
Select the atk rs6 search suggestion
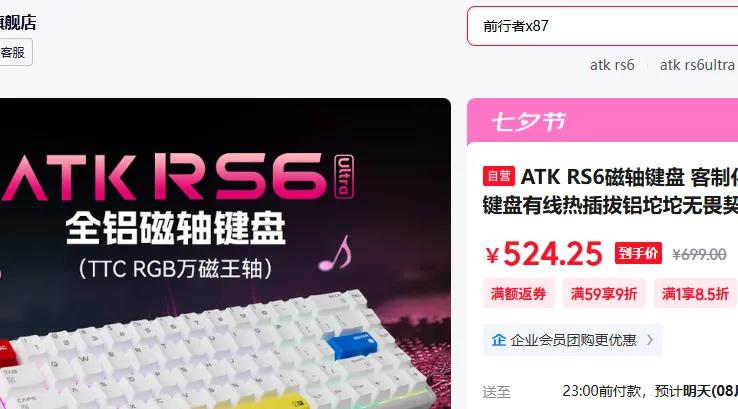612,65
